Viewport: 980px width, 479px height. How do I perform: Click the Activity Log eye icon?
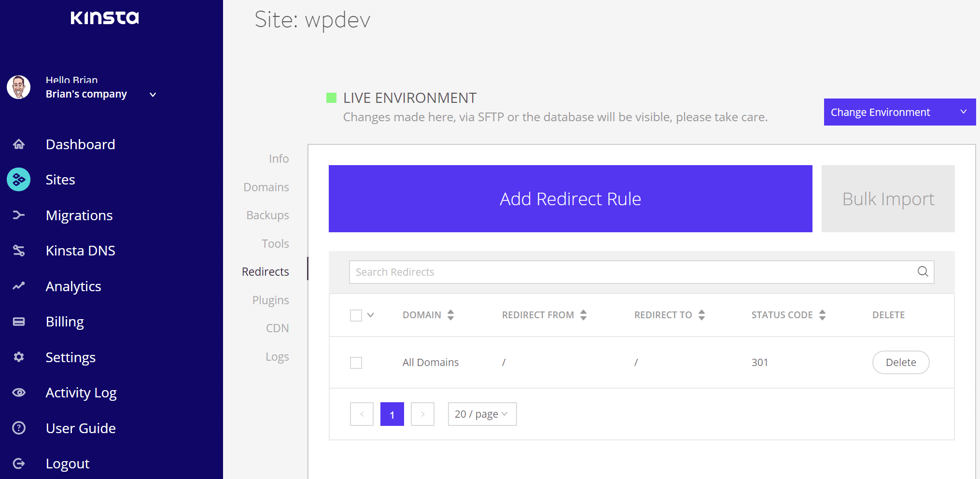click(19, 393)
